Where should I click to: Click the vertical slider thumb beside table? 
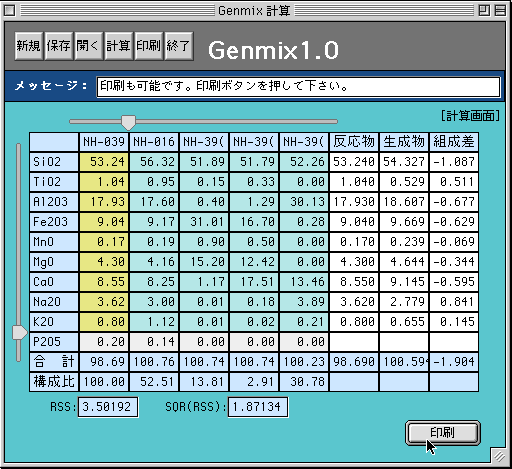(20, 332)
